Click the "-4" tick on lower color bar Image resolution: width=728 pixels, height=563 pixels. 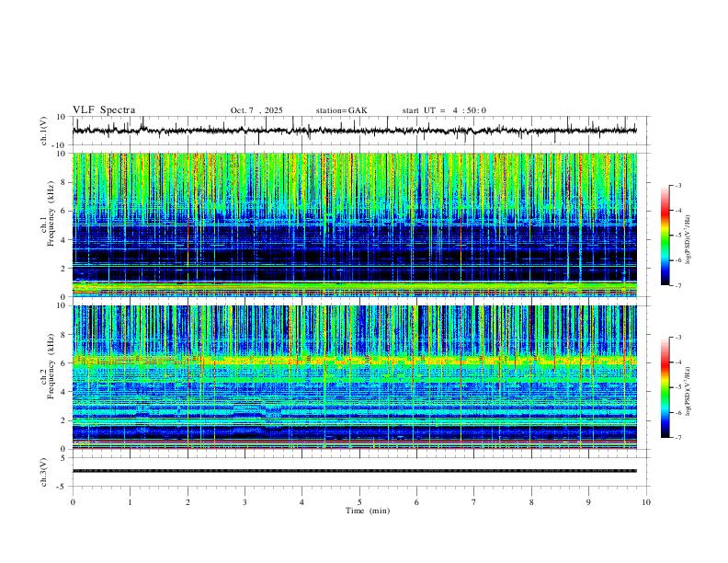pos(677,362)
